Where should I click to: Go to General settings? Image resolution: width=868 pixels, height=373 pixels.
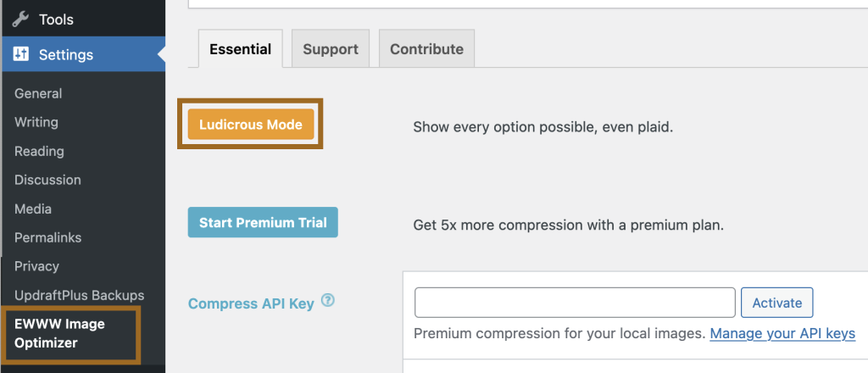point(38,93)
